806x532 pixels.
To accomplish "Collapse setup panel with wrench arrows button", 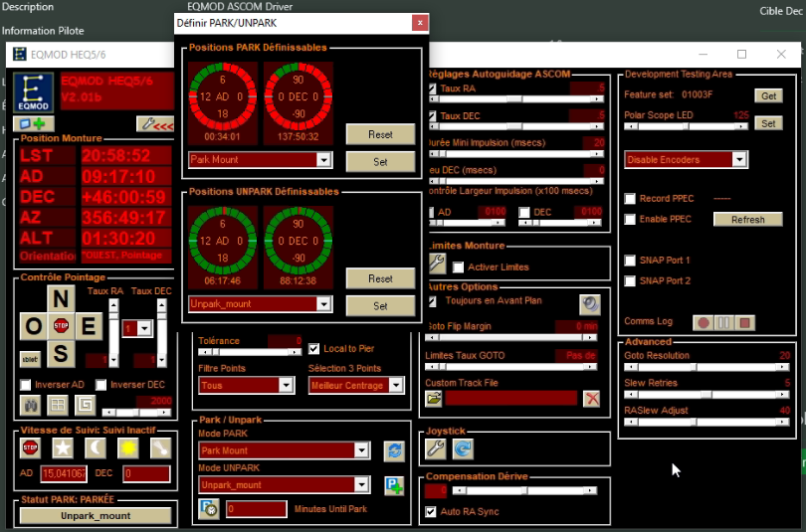I will 155,123.
